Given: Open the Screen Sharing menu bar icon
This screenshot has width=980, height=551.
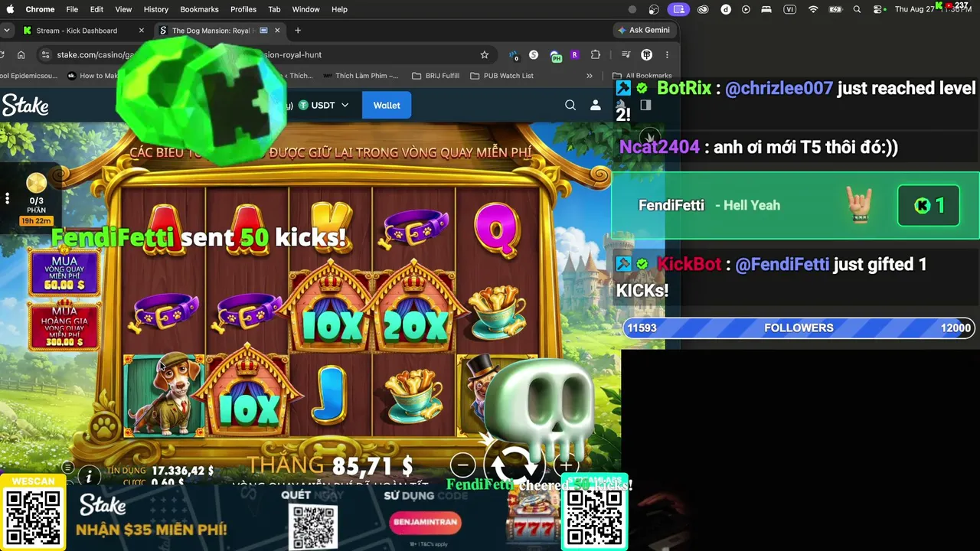Looking at the screenshot, I should tap(678, 9).
